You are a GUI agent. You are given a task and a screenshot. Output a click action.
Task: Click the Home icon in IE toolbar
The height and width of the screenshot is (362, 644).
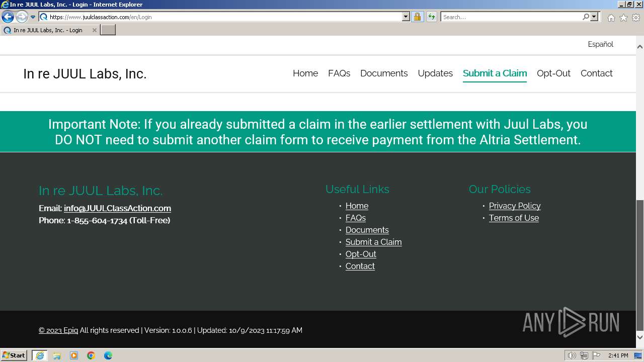[x=611, y=18]
